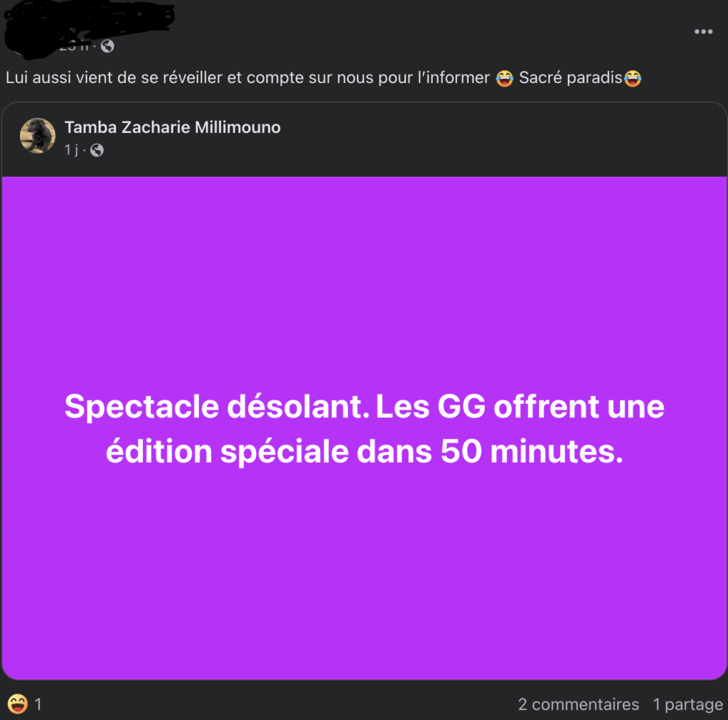Click the globe icon beside the 23 h timestamp
This screenshot has height=720, width=728.
tap(107, 46)
